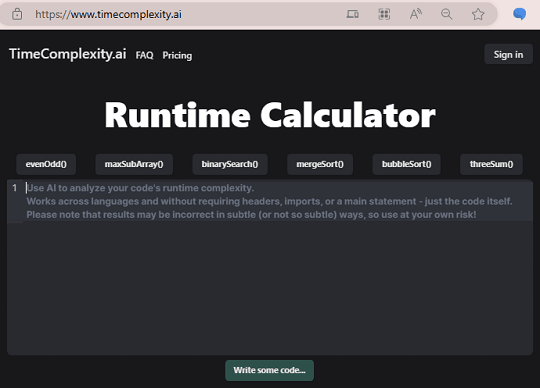Click the Write some code... button
The image size is (540, 388).
[269, 370]
